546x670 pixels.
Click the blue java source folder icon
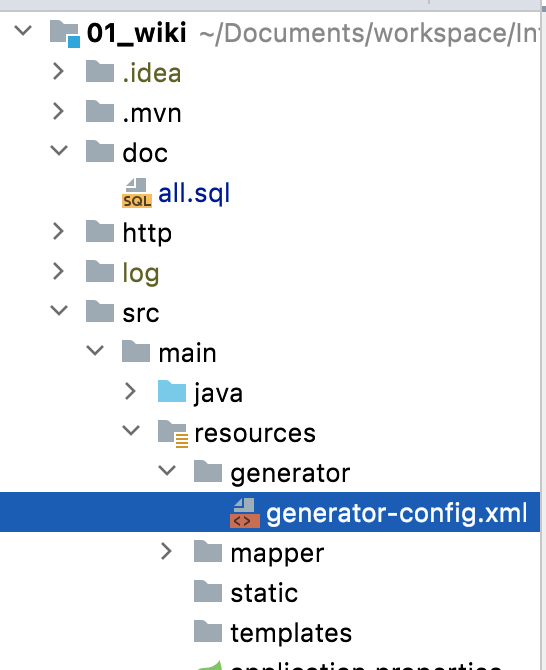(x=172, y=391)
